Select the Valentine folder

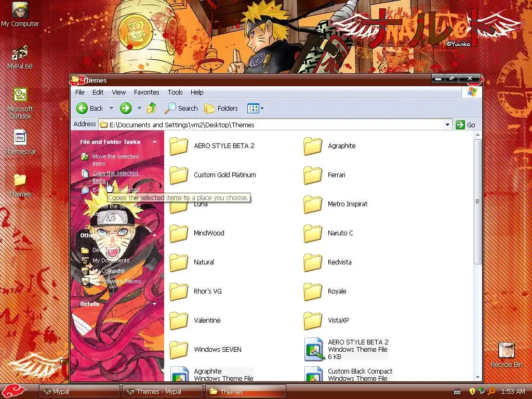click(x=195, y=320)
